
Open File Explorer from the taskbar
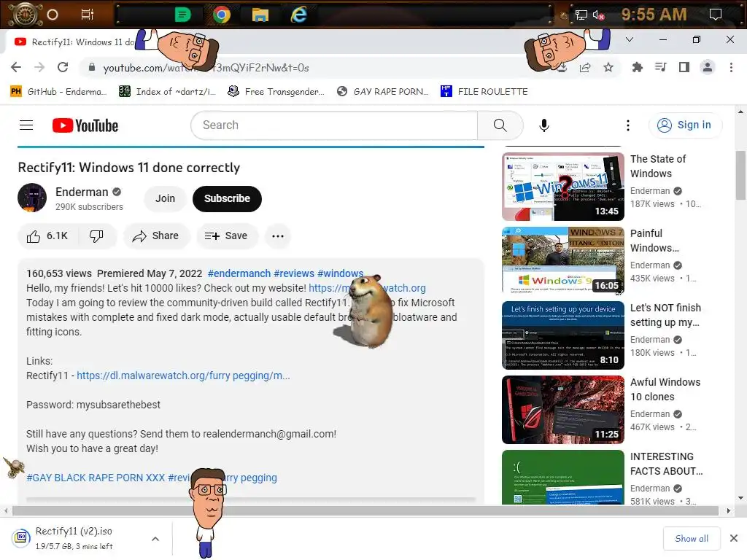tap(260, 15)
